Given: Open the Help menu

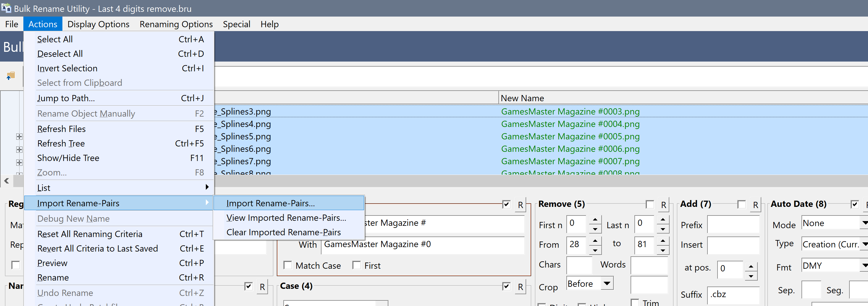Looking at the screenshot, I should [269, 24].
